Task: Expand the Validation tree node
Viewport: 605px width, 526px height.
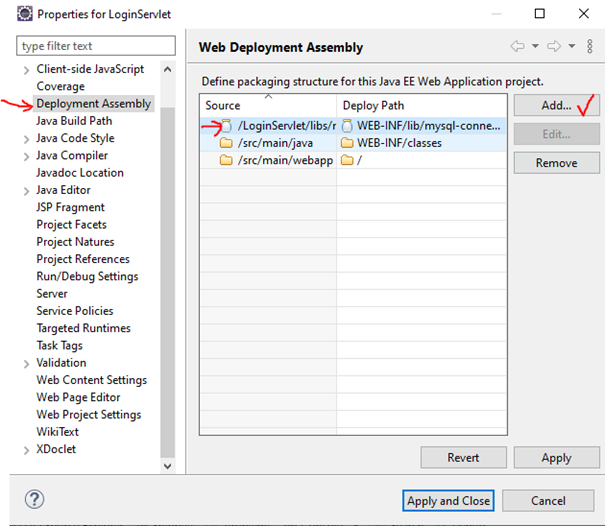Action: point(26,363)
